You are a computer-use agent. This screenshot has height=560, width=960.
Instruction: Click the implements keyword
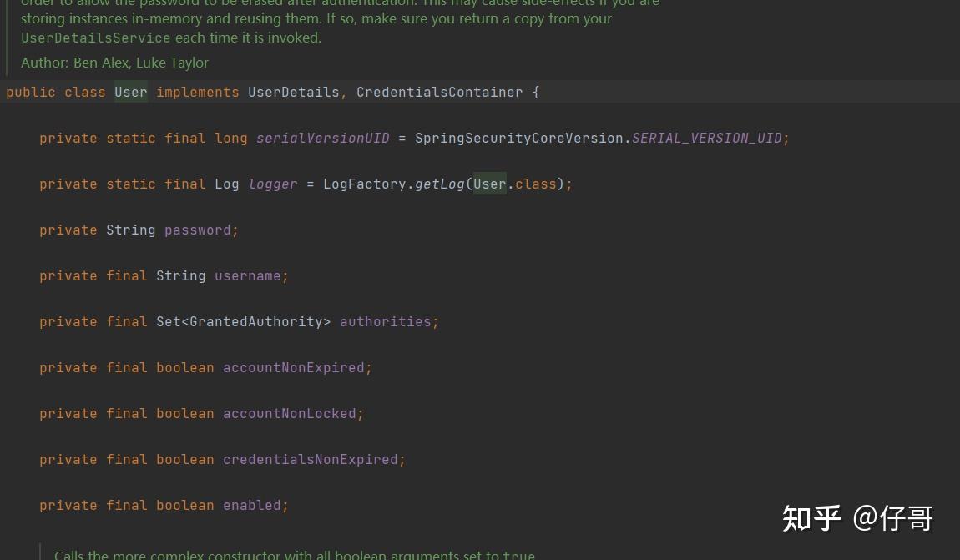tap(198, 92)
